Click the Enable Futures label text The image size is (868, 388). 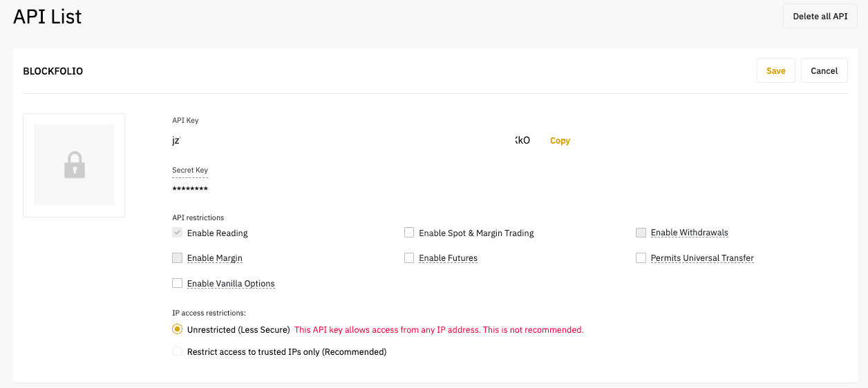click(448, 258)
